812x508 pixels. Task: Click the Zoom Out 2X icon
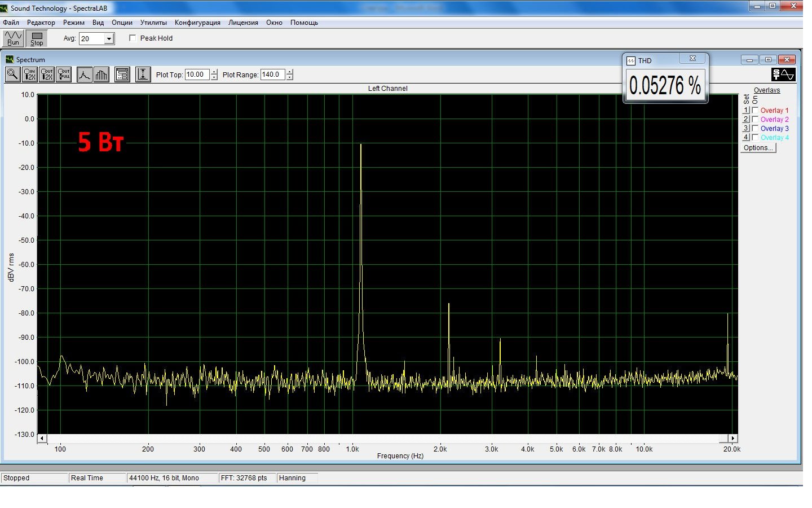point(47,75)
